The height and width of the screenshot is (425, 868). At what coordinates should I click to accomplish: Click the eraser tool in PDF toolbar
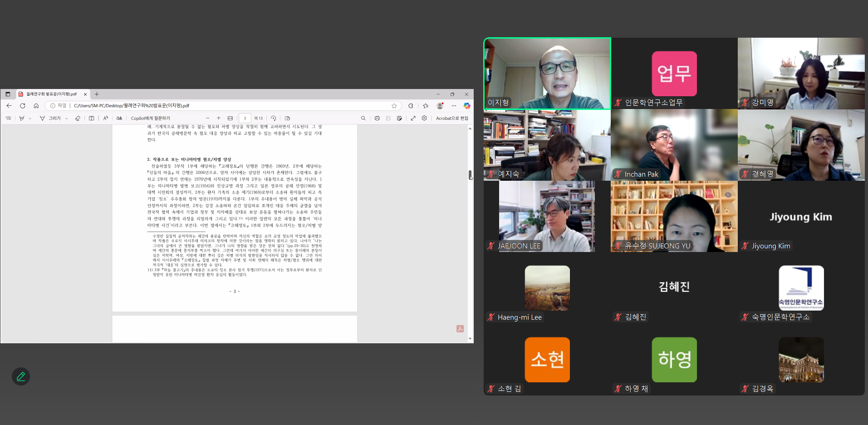point(78,118)
